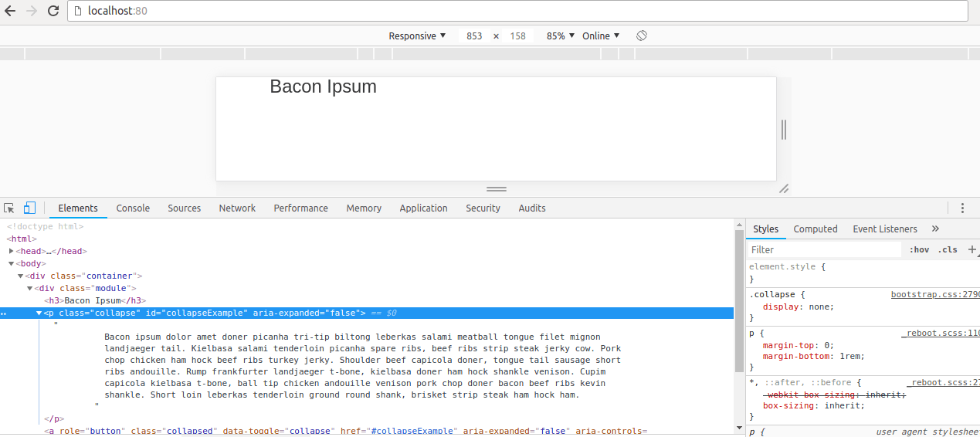Open the _reboot.scss link for ::after rule
The image size is (980, 437).
click(943, 383)
